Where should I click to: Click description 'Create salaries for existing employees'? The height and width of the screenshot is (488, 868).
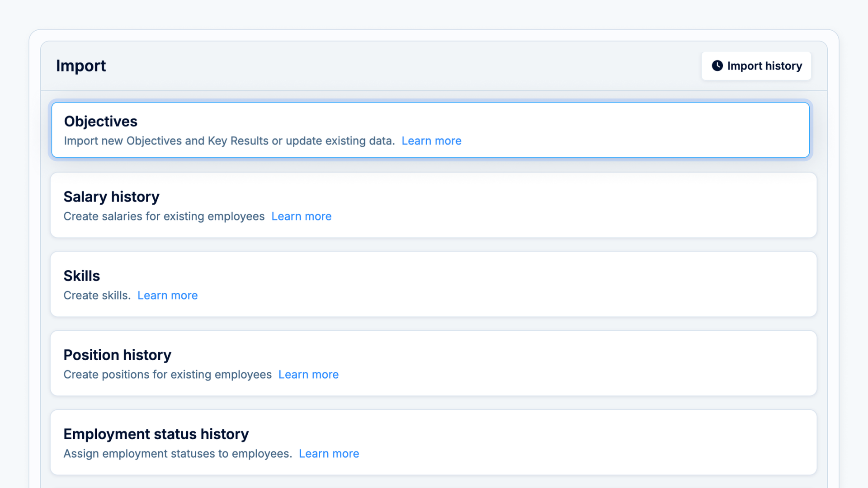click(164, 216)
